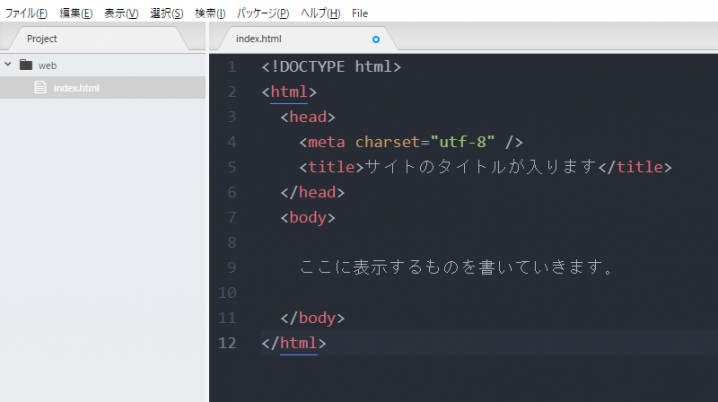Open the パッケージ(P) menu

pyautogui.click(x=263, y=13)
